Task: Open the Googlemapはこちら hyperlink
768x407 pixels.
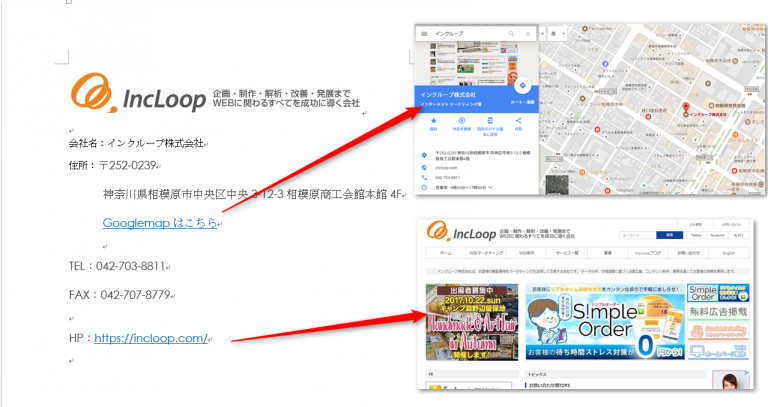Action: (x=160, y=223)
